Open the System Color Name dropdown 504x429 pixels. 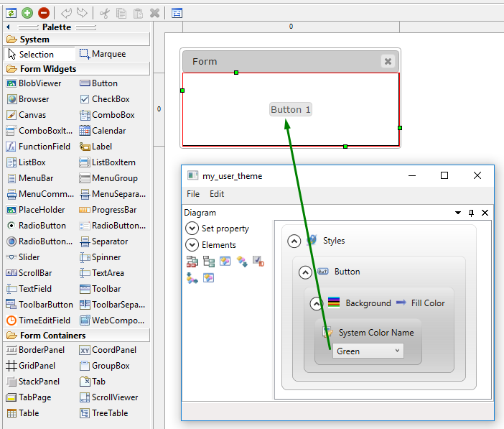coord(368,351)
